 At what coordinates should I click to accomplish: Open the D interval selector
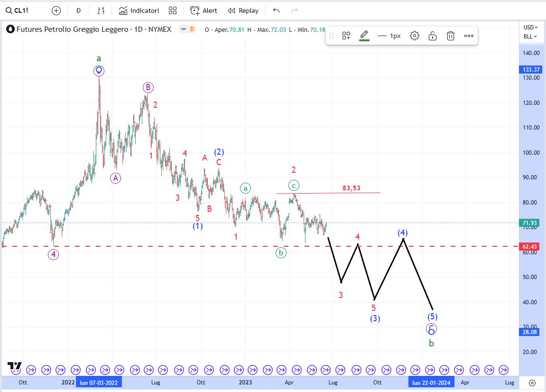[78, 10]
